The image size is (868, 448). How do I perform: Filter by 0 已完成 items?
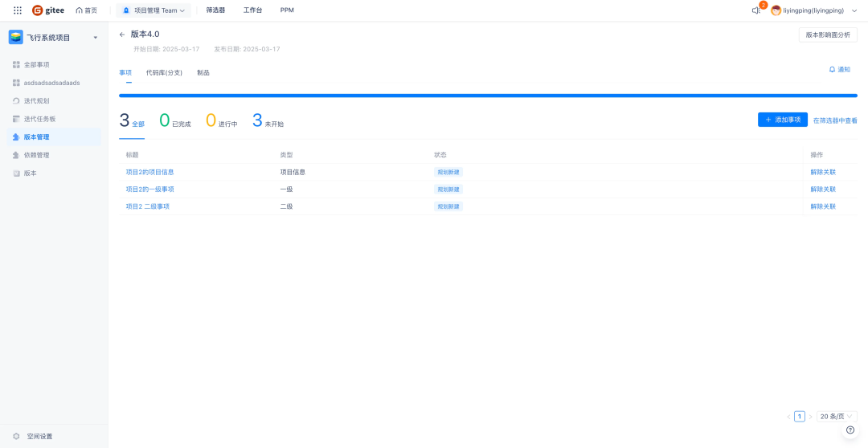point(175,120)
